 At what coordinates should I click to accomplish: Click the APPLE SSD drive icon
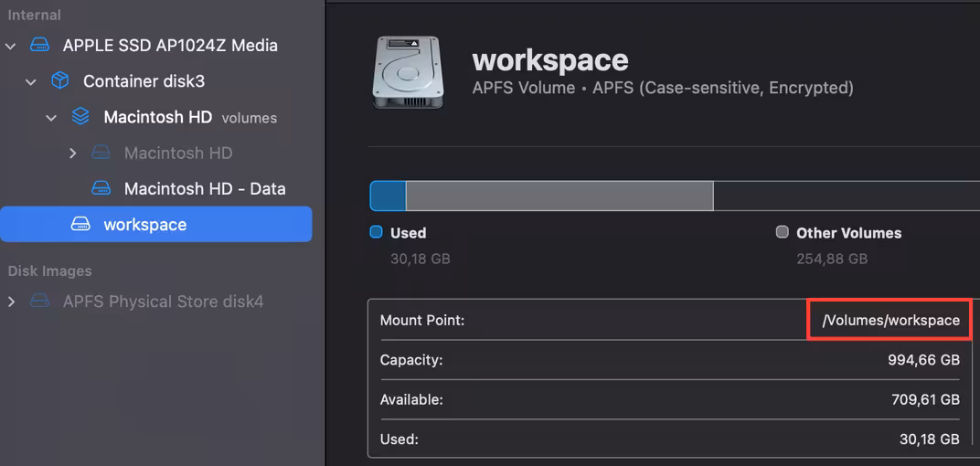[39, 46]
